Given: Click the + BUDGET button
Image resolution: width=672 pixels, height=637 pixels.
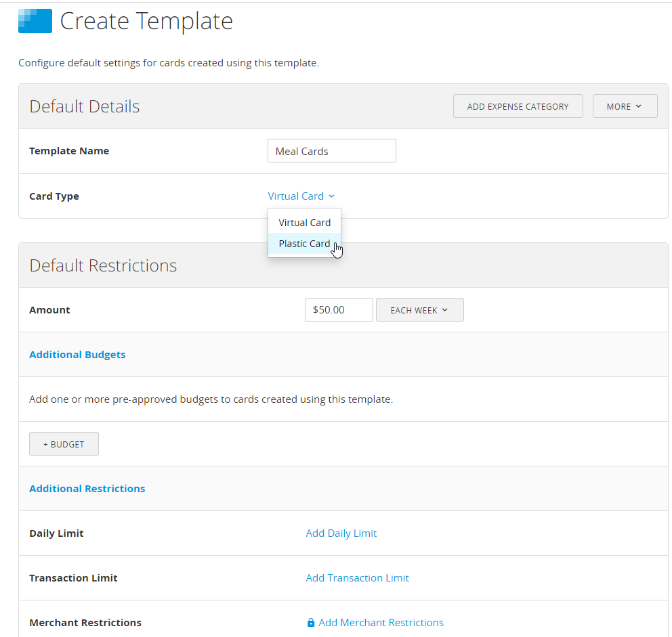Looking at the screenshot, I should 64,443.
